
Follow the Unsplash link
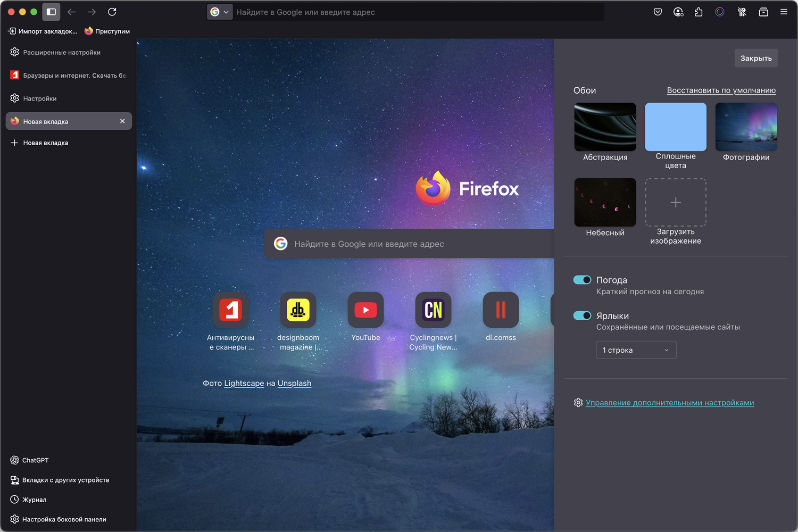(x=294, y=383)
